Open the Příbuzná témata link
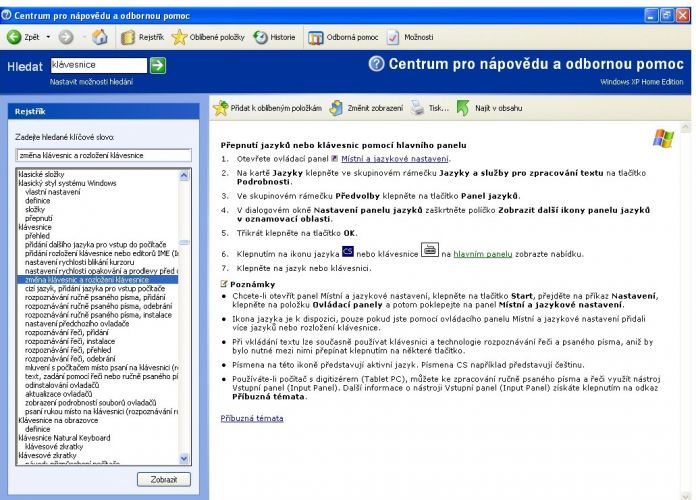This screenshot has height=500, width=696. (252, 418)
